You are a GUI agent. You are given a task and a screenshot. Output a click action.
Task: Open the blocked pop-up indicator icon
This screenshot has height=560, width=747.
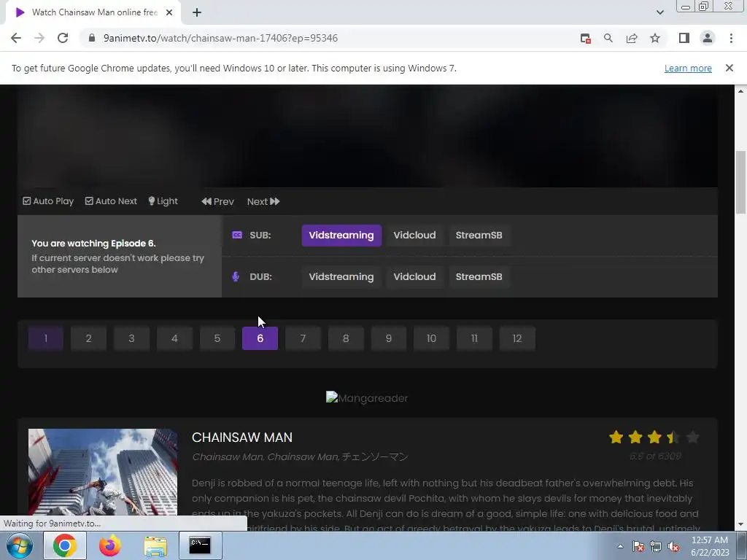coord(586,39)
